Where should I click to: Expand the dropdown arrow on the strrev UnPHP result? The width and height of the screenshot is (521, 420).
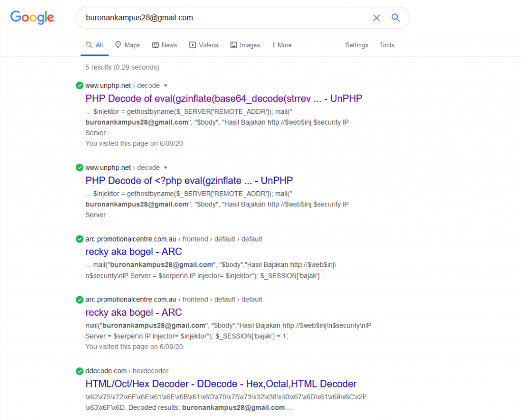coord(165,85)
